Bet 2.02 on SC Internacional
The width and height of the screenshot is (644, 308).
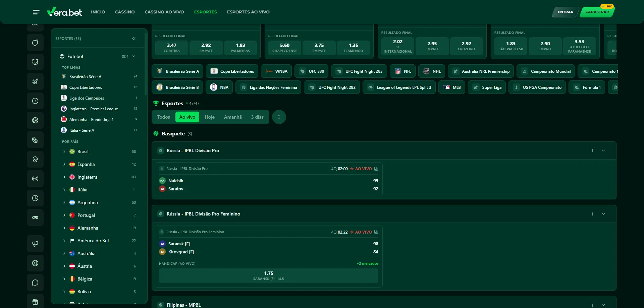[398, 46]
